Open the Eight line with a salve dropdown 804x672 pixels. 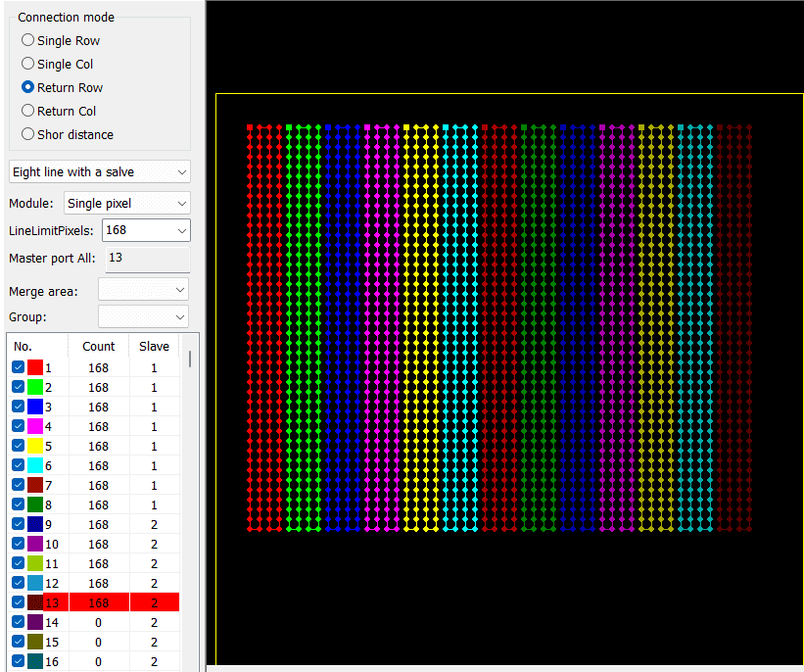tap(99, 171)
